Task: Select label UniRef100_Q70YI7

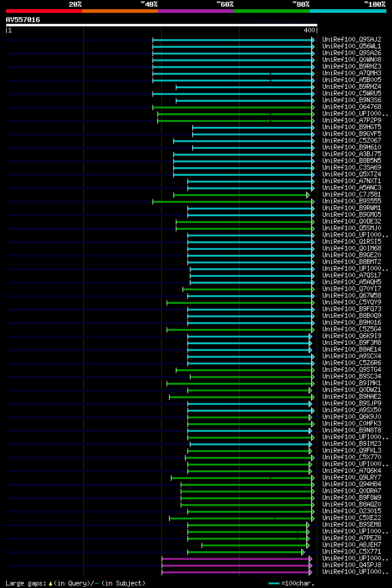Action: pos(352,289)
